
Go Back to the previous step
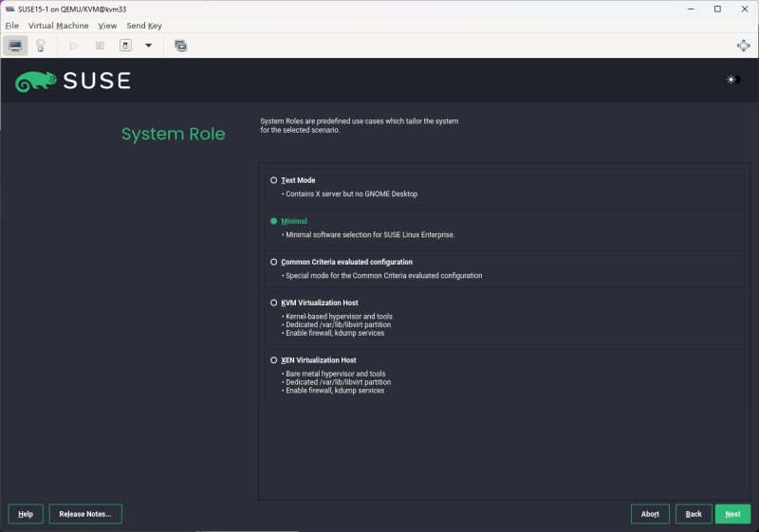tap(694, 514)
